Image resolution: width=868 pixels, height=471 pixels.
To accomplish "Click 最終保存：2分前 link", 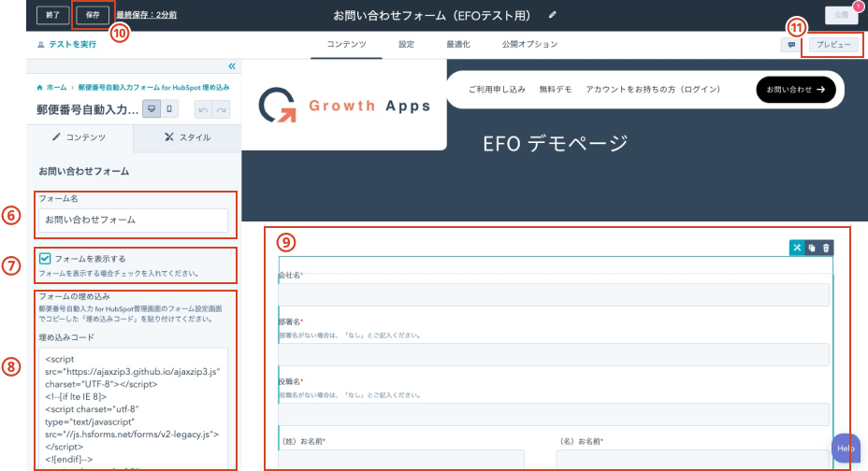I will coord(147,15).
